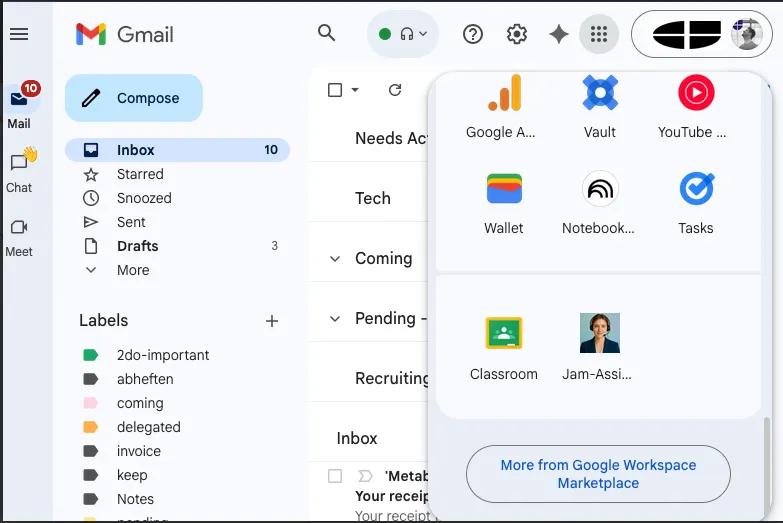Open the Tasks app
783x523 pixels.
point(696,203)
